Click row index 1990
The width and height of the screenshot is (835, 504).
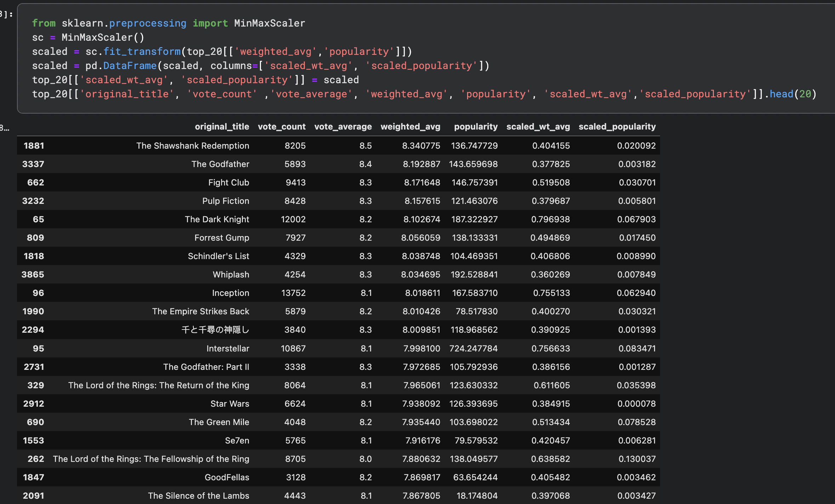33,311
